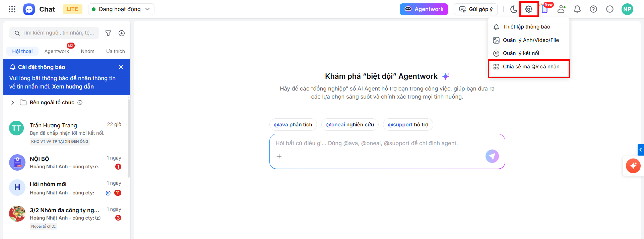This screenshot has height=239, width=644.
Task: Click Gửi góp ý feedback button
Action: pos(475,9)
